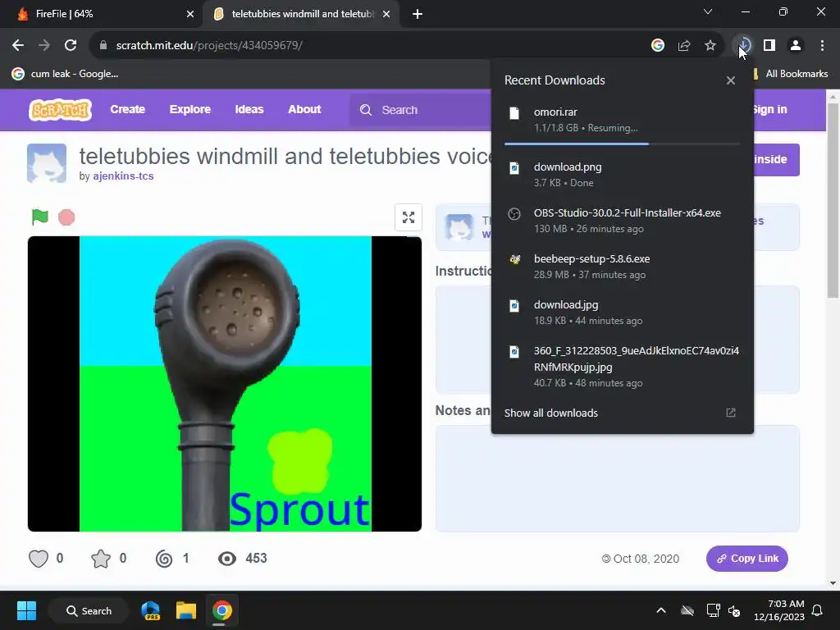Open the Create menu item
The image size is (840, 630).
[x=127, y=109]
